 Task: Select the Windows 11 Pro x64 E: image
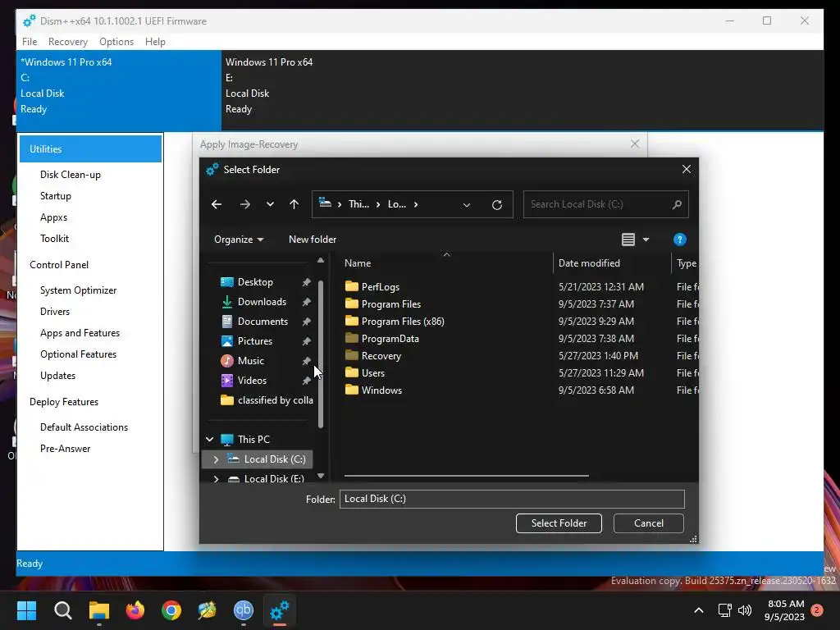523,90
